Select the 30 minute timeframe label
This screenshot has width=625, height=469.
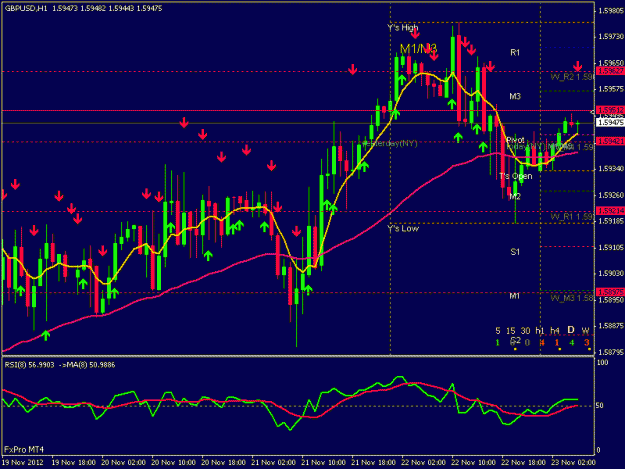click(x=525, y=331)
